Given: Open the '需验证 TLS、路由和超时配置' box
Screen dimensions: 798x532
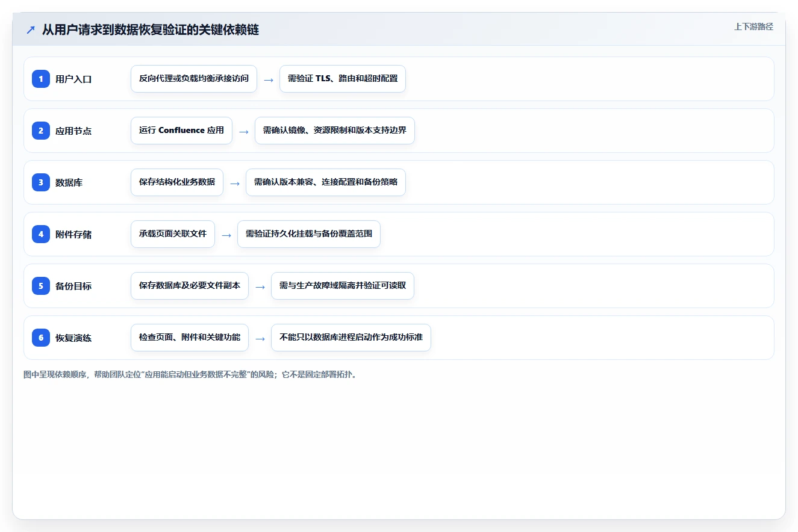Looking at the screenshot, I should coord(343,79).
